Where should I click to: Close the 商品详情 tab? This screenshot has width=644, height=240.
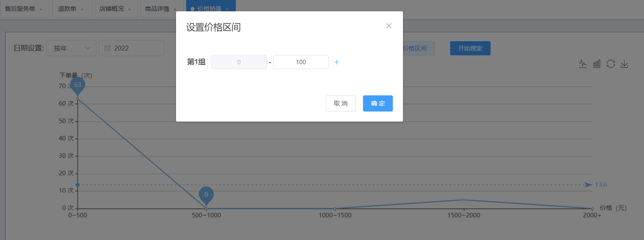[x=175, y=9]
